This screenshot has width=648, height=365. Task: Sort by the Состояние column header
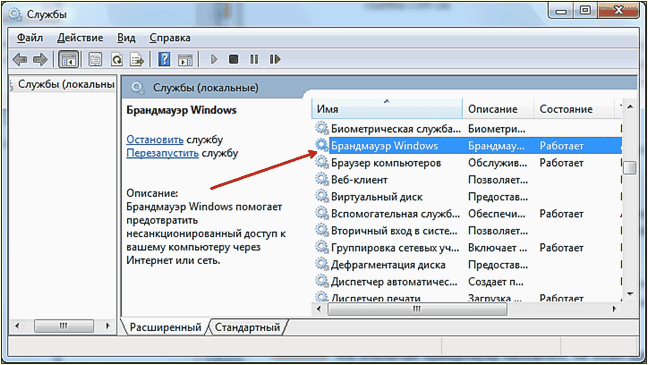574,109
